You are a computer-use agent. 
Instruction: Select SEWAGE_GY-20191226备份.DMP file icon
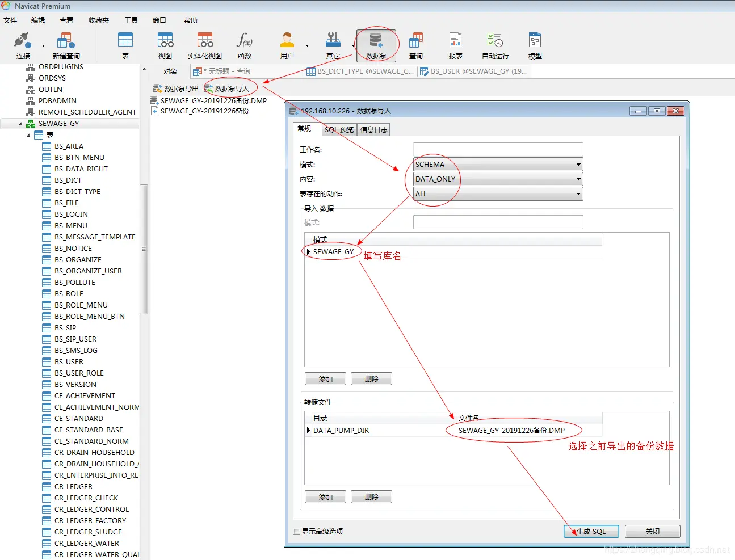[x=154, y=100]
